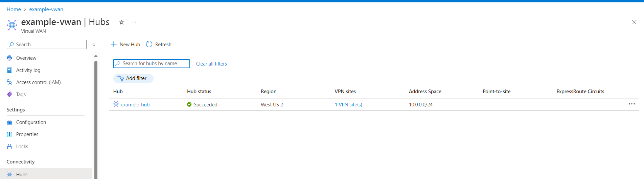The height and width of the screenshot is (179, 644).
Task: Click the purple Tags icon
Action: click(x=9, y=95)
